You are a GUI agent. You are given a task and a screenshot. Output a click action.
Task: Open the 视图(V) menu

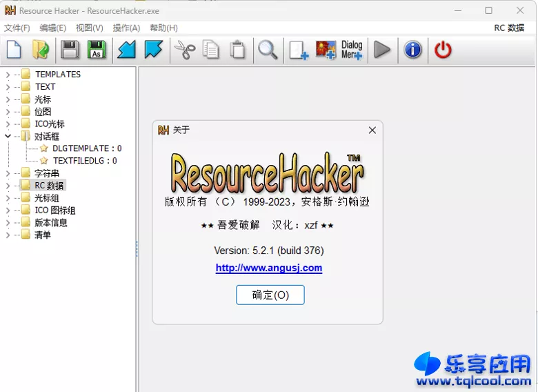point(89,28)
